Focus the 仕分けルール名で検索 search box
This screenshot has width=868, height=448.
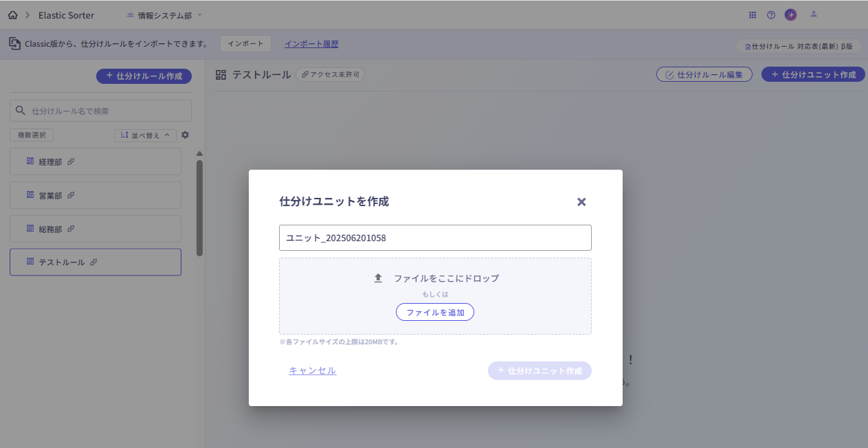tap(100, 111)
